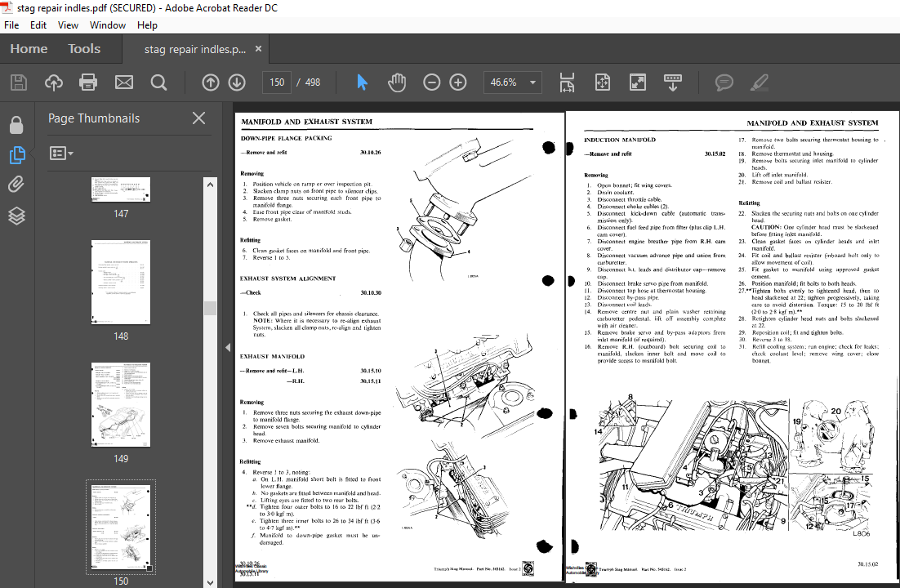This screenshot has height=588, width=900.
Task: Click thumbnail scrollbar down arrow
Action: click(210, 581)
